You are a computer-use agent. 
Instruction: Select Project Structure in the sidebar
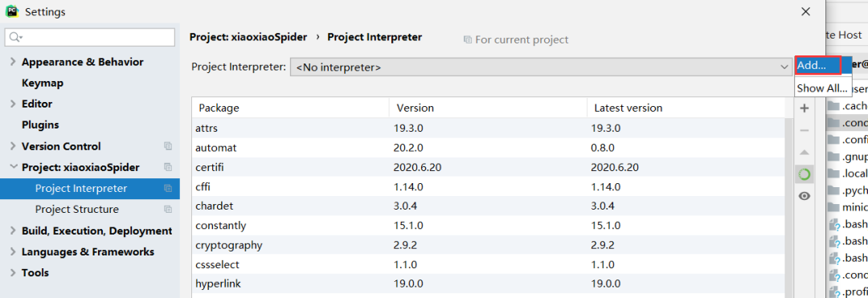[x=77, y=210]
